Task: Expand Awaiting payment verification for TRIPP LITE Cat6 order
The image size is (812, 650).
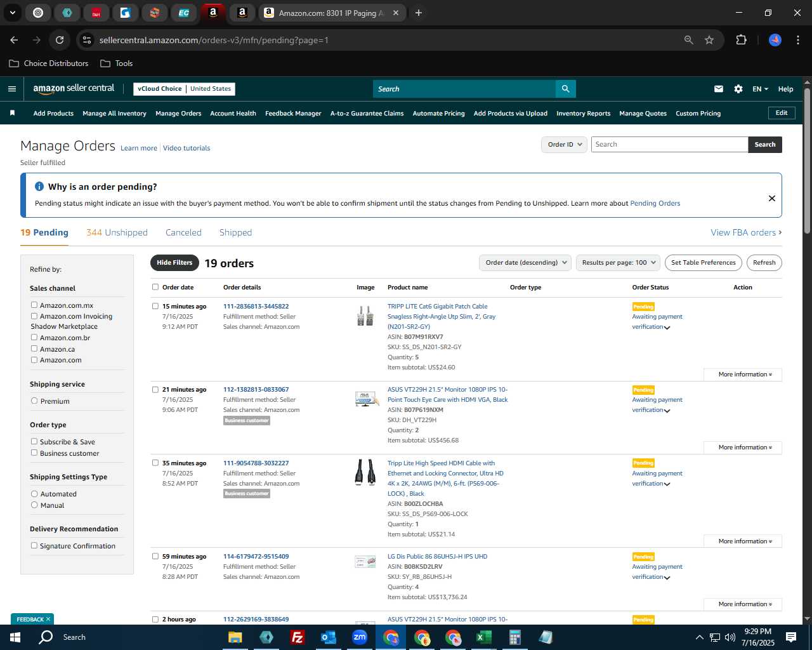Action: tap(667, 328)
